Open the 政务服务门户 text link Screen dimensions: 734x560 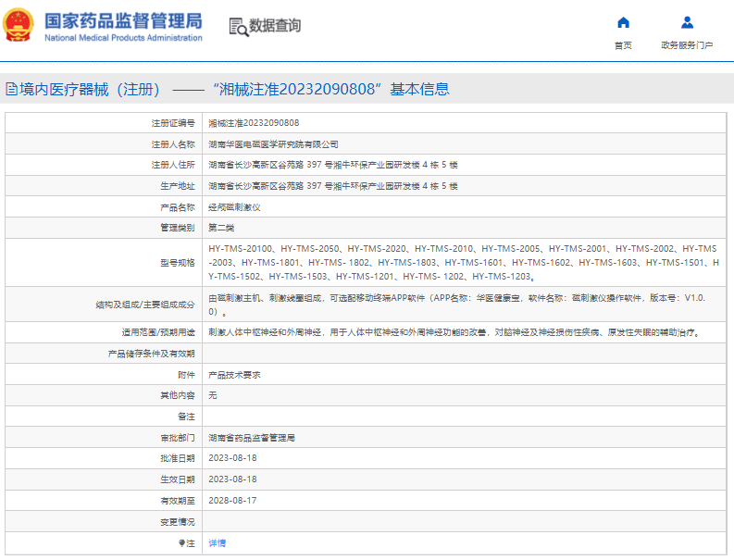click(x=687, y=45)
